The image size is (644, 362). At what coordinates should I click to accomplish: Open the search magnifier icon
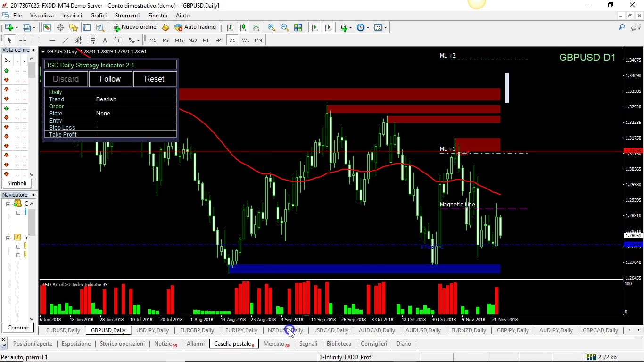(622, 27)
